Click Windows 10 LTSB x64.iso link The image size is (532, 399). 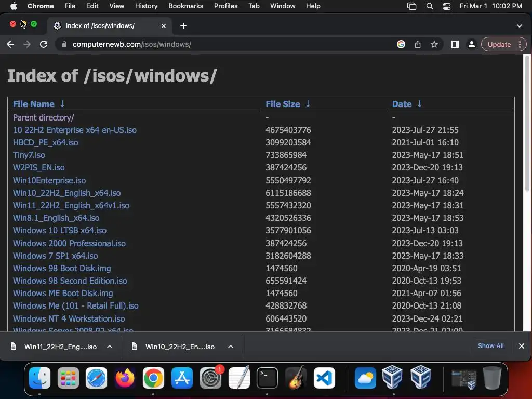[60, 230]
